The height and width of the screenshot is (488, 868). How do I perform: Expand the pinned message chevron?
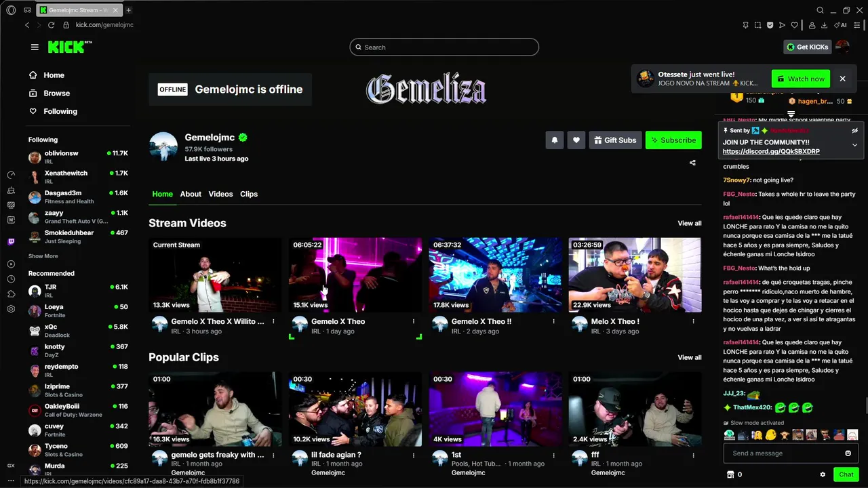(854, 145)
